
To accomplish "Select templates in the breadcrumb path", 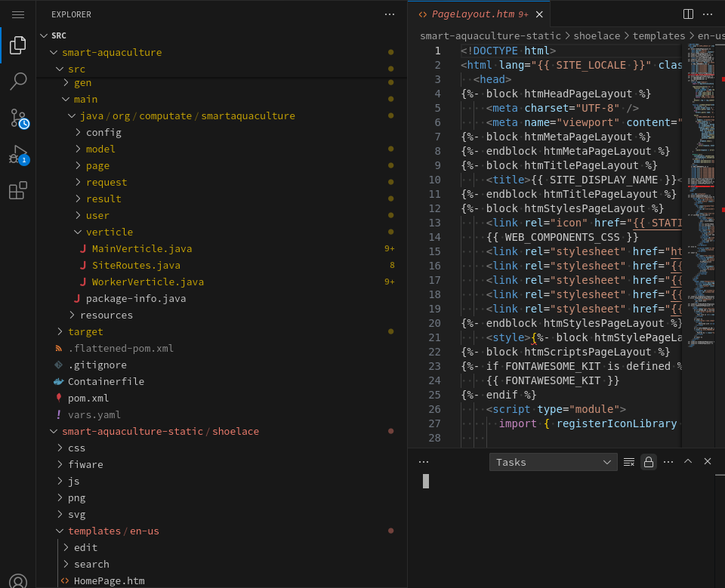I will click(659, 36).
